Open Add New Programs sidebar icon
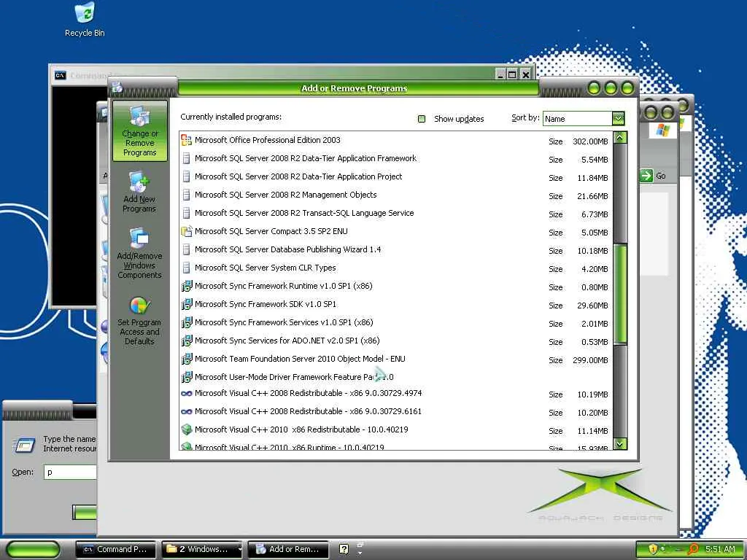This screenshot has width=747, height=560. 139,192
